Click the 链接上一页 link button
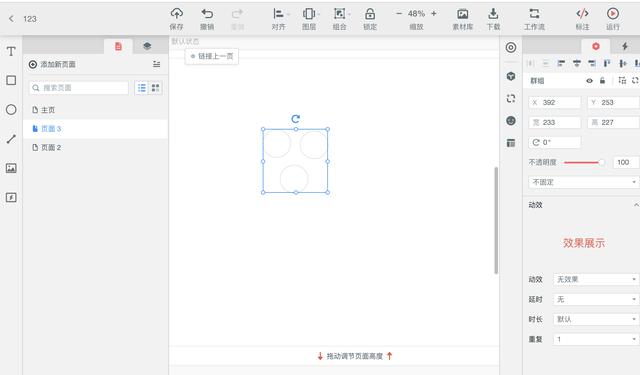Viewport: 640px width, 375px height. (x=212, y=56)
